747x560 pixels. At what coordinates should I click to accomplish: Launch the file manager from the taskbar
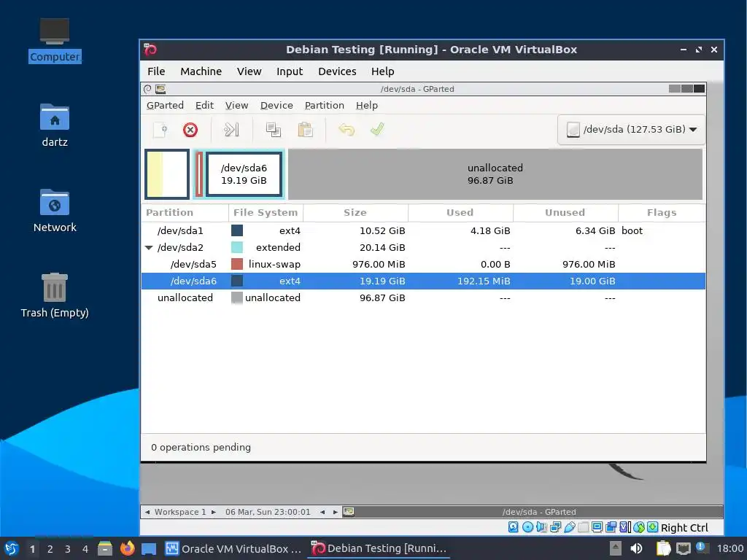coord(105,548)
